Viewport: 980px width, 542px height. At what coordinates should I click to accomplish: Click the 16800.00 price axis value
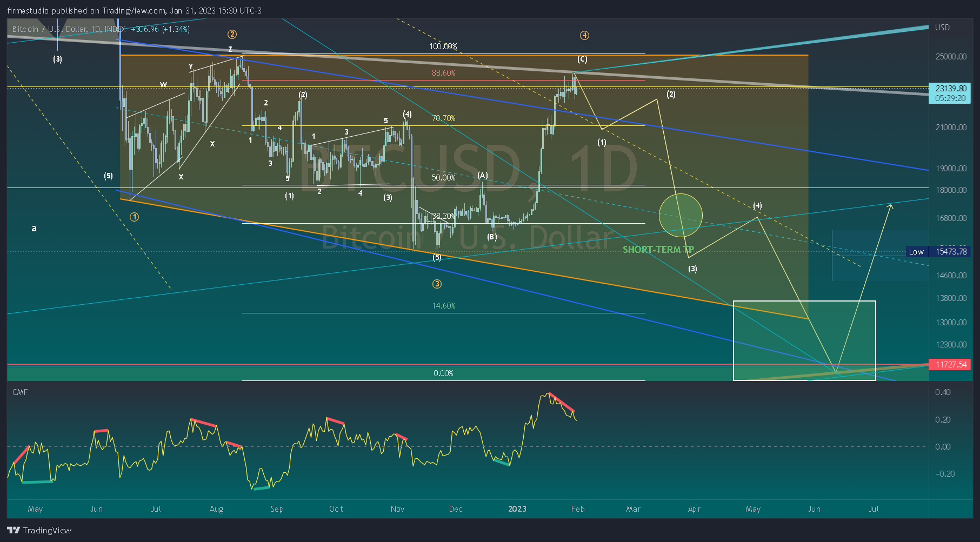[x=951, y=218]
